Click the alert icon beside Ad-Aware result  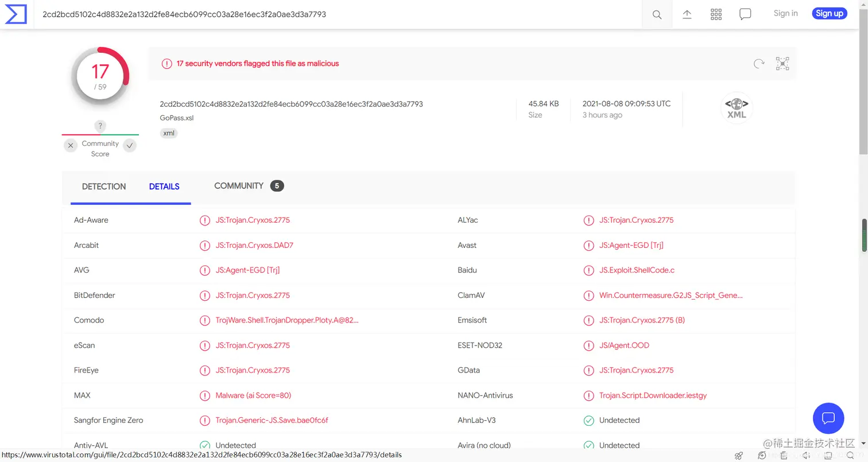point(204,220)
